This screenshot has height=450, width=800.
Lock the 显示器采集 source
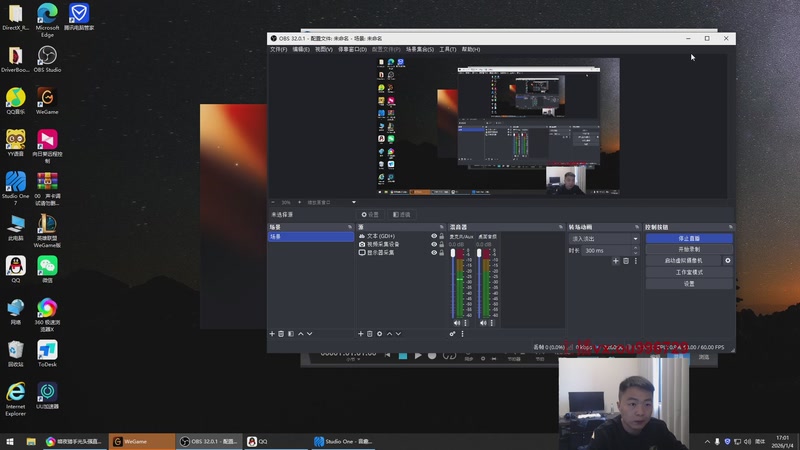[442, 253]
